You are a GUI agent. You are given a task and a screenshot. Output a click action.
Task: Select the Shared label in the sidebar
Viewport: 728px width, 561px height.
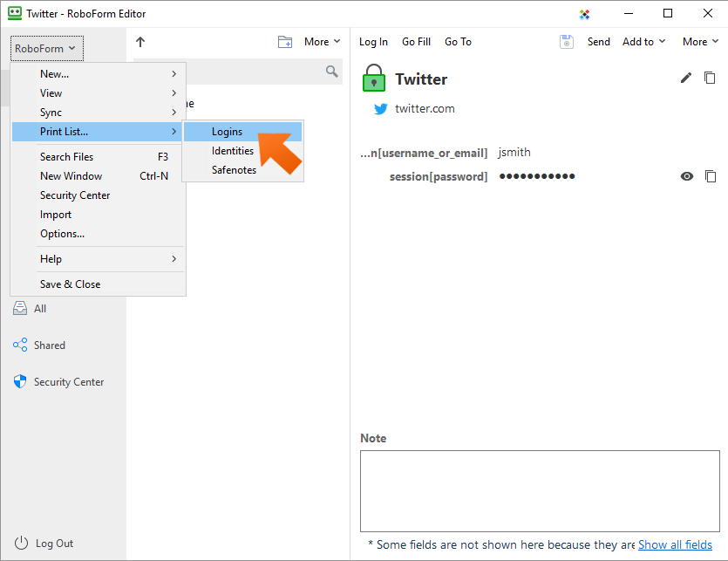49,345
